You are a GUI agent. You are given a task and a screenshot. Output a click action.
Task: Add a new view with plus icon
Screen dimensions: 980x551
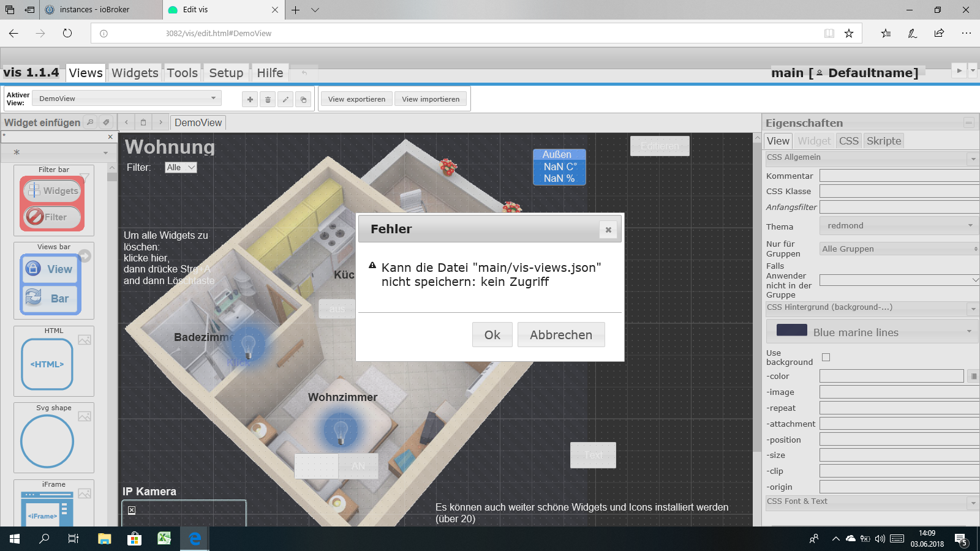250,99
